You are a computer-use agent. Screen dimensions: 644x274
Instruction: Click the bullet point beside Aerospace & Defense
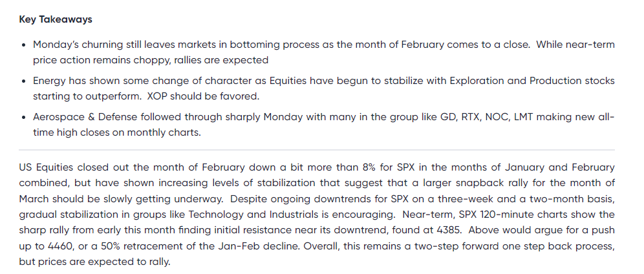(24, 118)
